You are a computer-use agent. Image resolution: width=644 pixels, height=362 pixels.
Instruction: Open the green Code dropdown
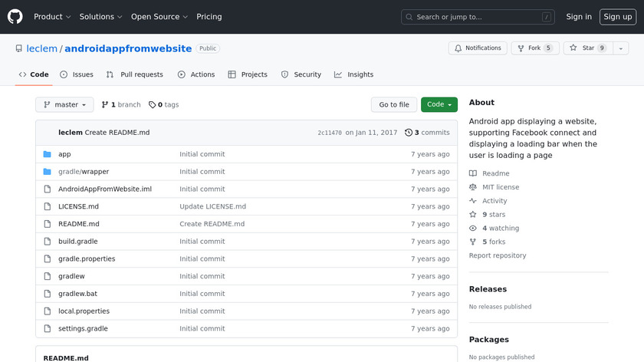(x=439, y=105)
